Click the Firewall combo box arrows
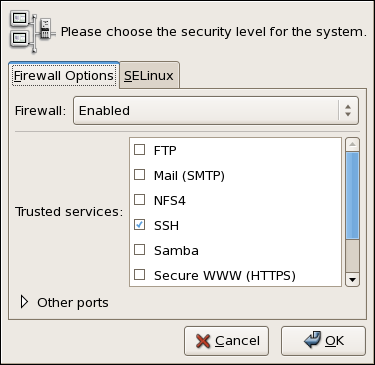 [348, 111]
